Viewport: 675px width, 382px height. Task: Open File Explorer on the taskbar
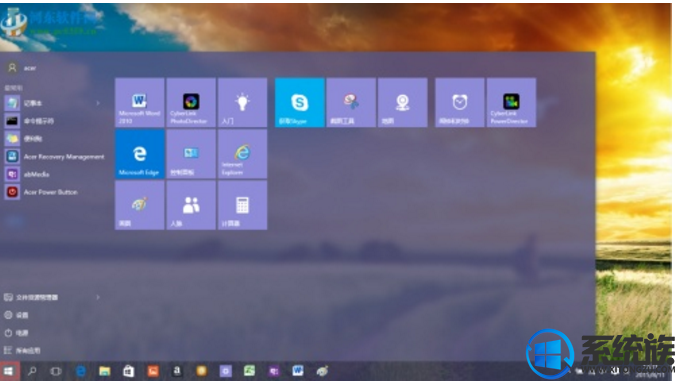pyautogui.click(x=105, y=371)
